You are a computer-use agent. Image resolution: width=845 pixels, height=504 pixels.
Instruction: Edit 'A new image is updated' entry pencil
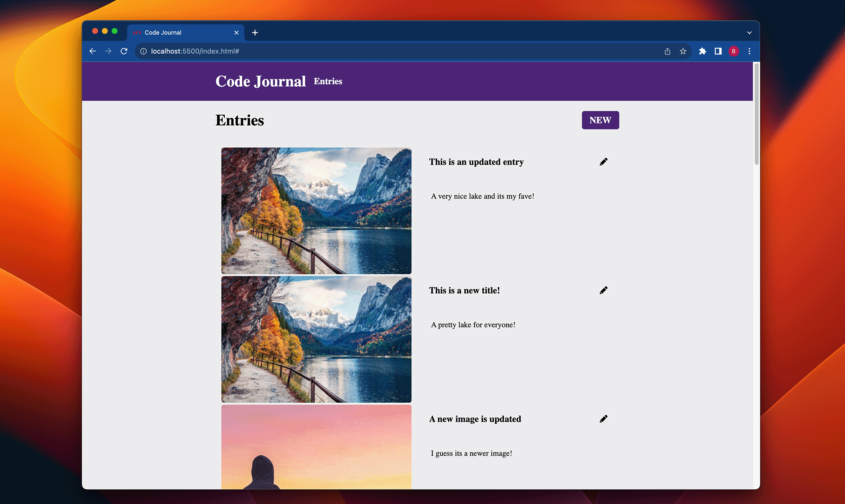tap(603, 419)
